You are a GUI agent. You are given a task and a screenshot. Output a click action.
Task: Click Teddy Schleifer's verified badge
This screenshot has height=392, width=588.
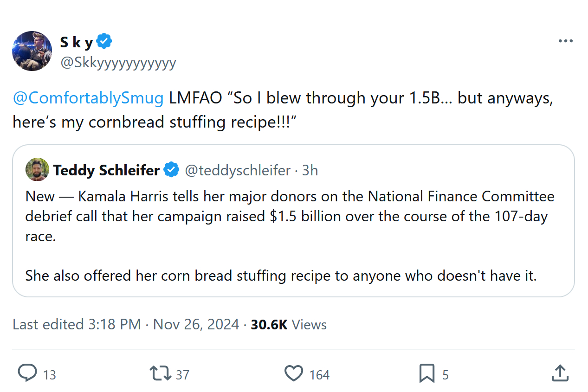(172, 170)
